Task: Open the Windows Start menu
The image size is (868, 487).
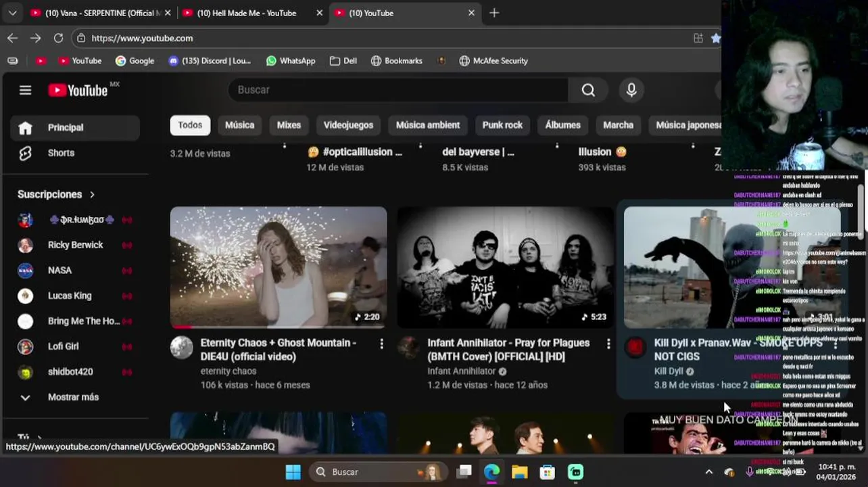Action: click(x=293, y=471)
